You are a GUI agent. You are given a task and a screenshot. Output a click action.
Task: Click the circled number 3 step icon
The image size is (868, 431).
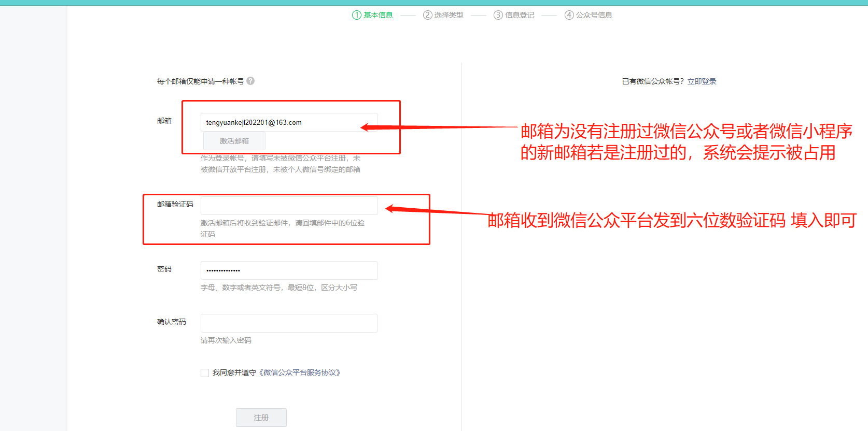coord(498,15)
